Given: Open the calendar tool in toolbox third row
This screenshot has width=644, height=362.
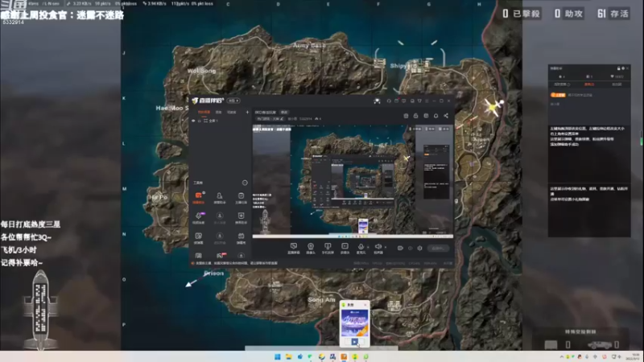Looking at the screenshot, I should tap(241, 237).
